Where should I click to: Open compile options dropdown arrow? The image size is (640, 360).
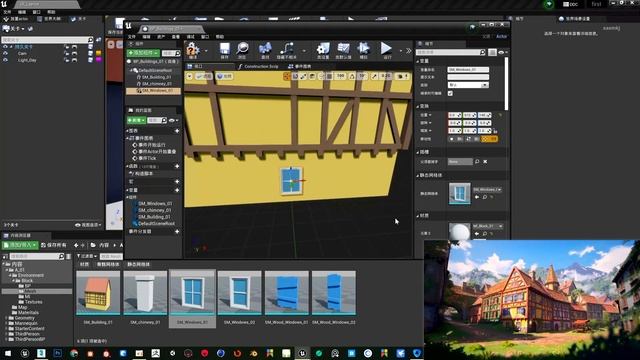206,51
